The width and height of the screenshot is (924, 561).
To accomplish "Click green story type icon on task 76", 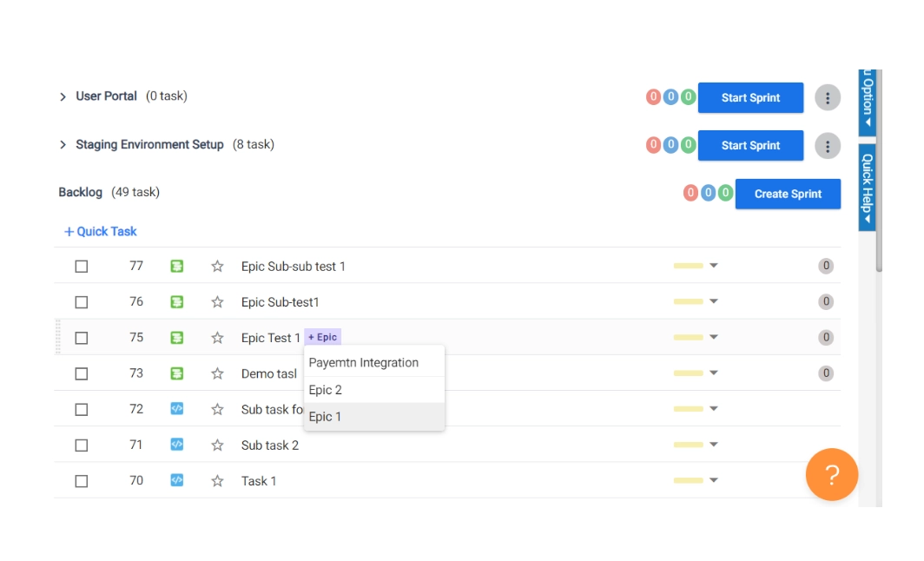I will point(177,302).
